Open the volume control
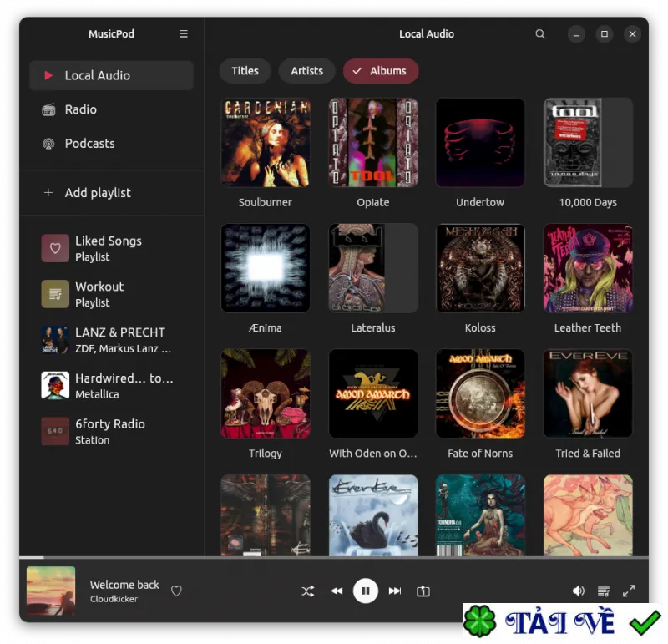Viewport: 668px width, 644px height. coord(578,591)
